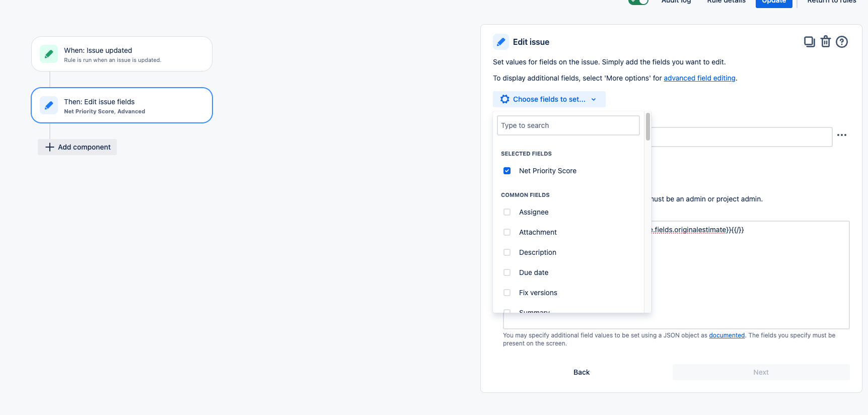This screenshot has width=868, height=415.
Task: Open help via the question mark icon
Action: 842,42
